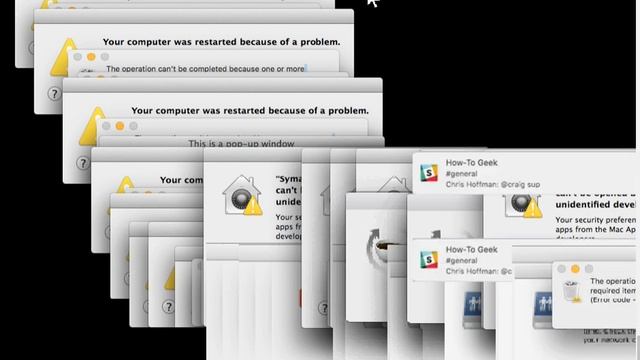Click orange minimize button of Trash error window
640x360 pixels.
pyautogui.click(x=575, y=269)
